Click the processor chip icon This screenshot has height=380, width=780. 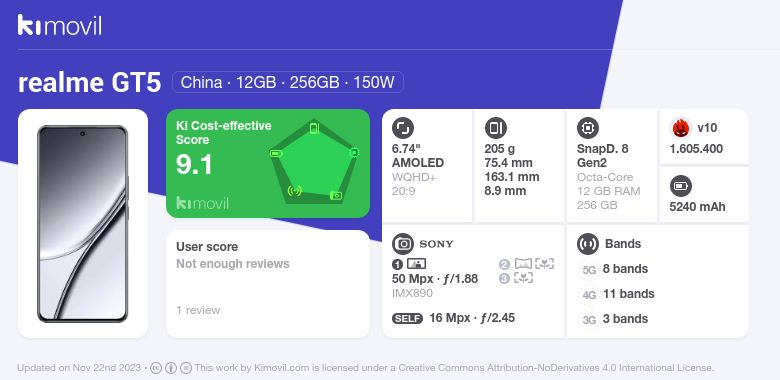tap(587, 128)
